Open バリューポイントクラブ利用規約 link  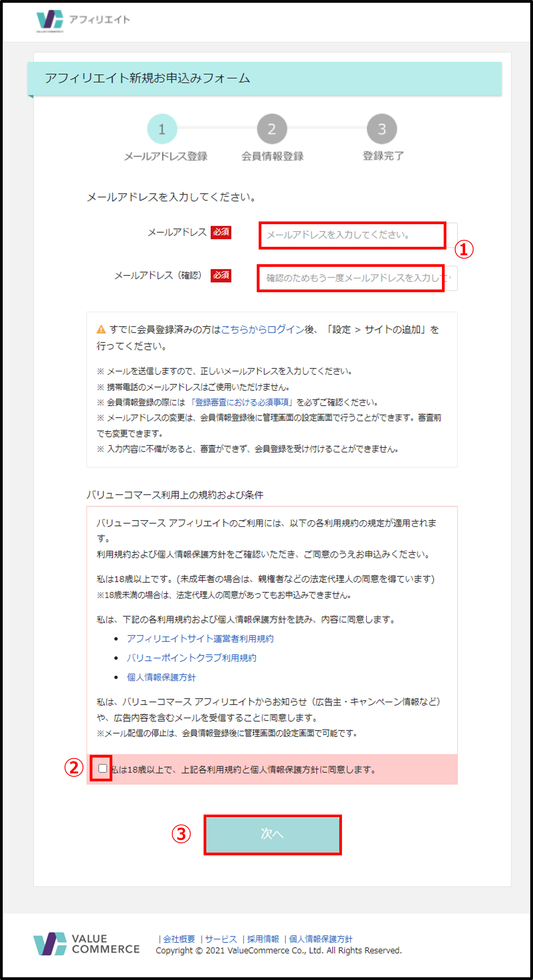[x=191, y=658]
